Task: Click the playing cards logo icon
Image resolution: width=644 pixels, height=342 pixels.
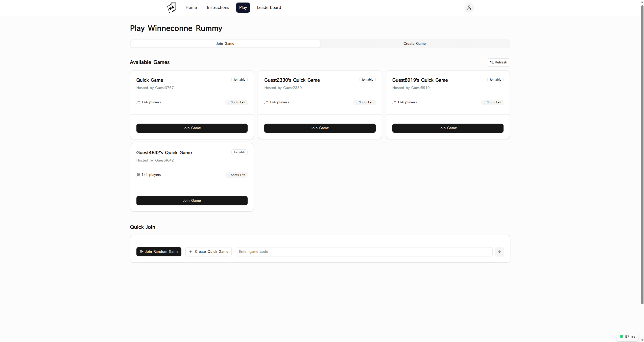Action: click(x=172, y=8)
